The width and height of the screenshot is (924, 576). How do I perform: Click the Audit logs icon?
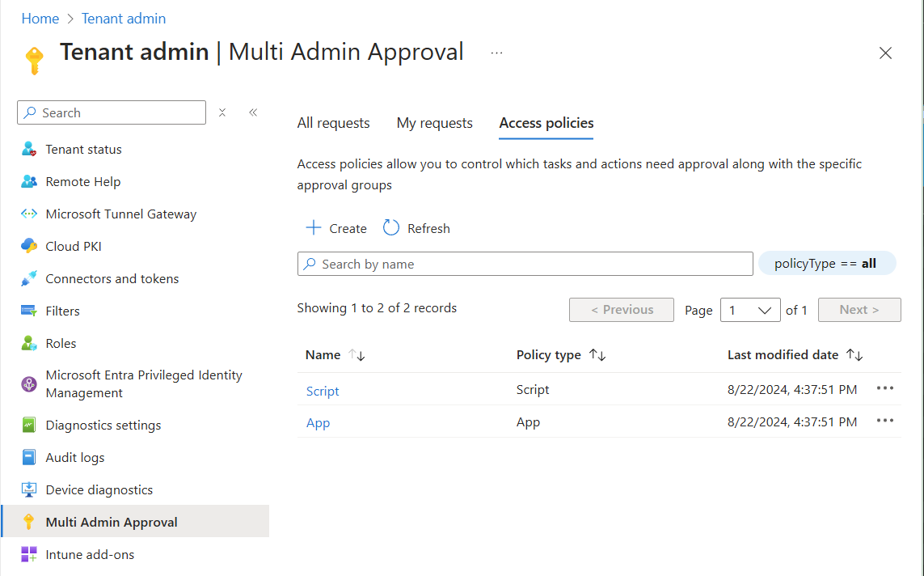tap(29, 457)
